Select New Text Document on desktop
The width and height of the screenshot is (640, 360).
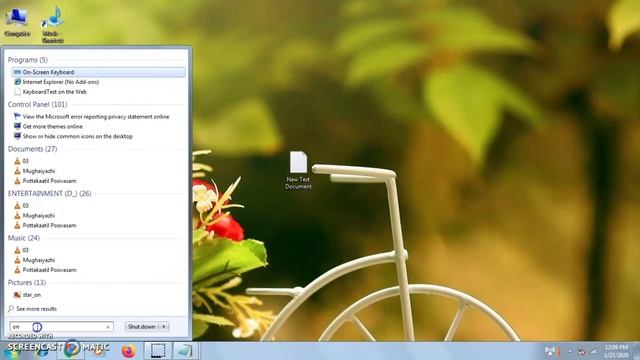click(x=298, y=171)
